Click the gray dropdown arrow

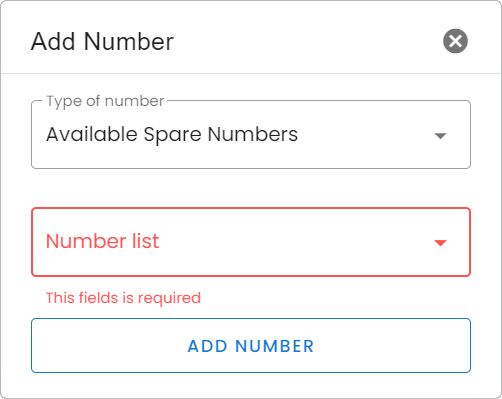click(440, 136)
